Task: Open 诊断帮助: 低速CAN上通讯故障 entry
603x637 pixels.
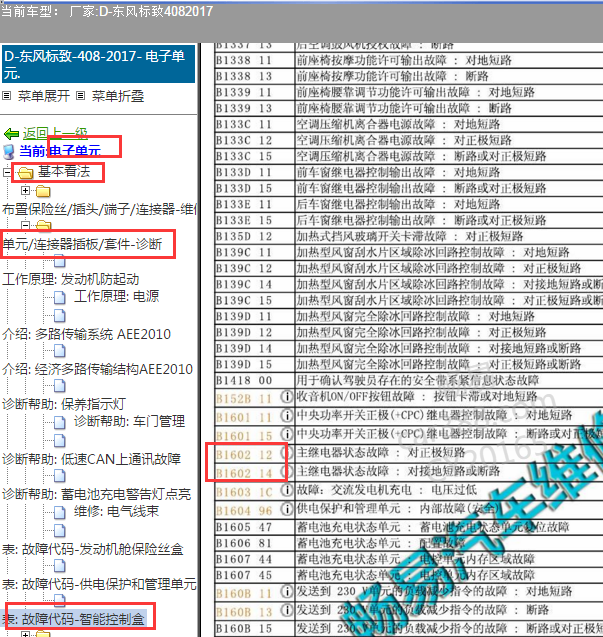Action: tap(91, 459)
